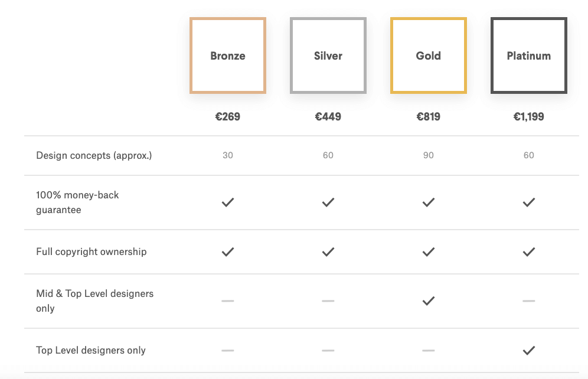Click the Gold design concepts value 90
Viewport: 588px width, 379px height.
(428, 155)
